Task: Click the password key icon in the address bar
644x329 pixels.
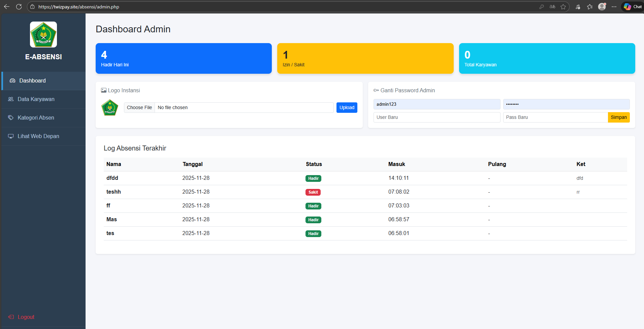Action: (x=542, y=7)
